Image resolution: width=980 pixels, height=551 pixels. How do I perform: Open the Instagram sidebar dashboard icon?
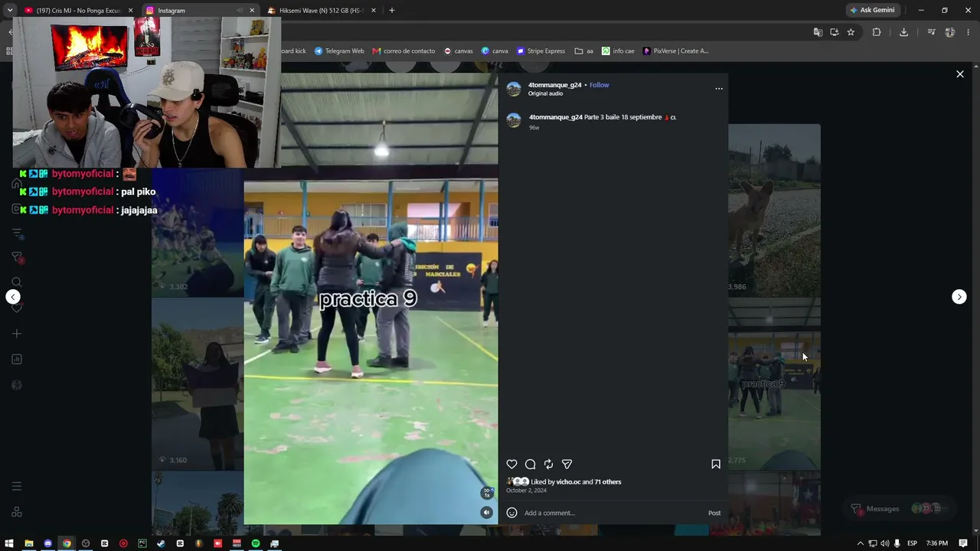(x=17, y=359)
